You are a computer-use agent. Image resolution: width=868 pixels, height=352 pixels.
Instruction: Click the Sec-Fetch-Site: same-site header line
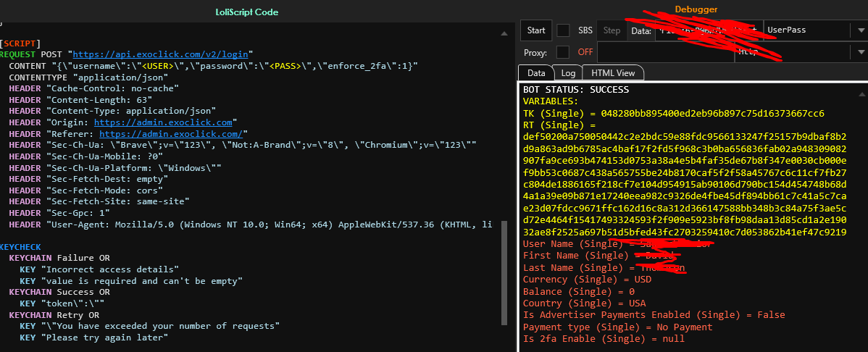[x=99, y=202]
